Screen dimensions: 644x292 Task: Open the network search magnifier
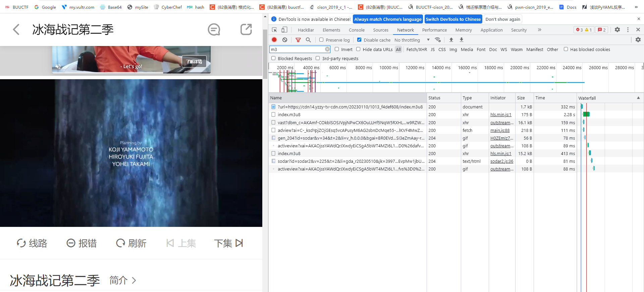pyautogui.click(x=308, y=40)
